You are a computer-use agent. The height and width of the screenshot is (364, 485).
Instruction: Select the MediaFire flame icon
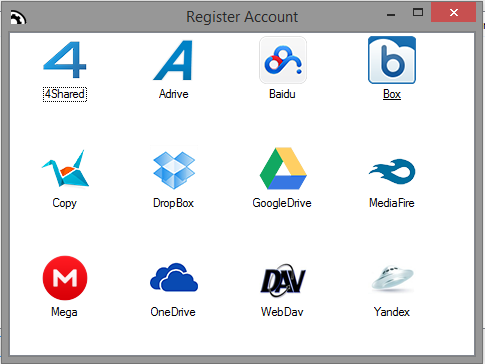point(392,171)
